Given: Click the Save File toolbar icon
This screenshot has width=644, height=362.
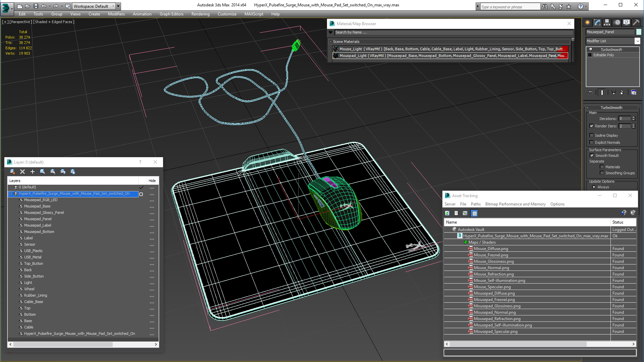Looking at the screenshot, I should (x=36, y=6).
